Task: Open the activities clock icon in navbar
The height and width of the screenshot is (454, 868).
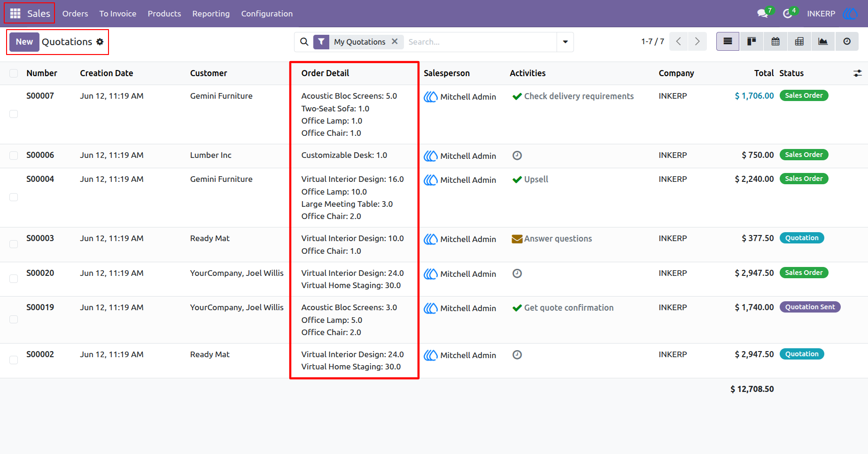Action: click(x=788, y=14)
